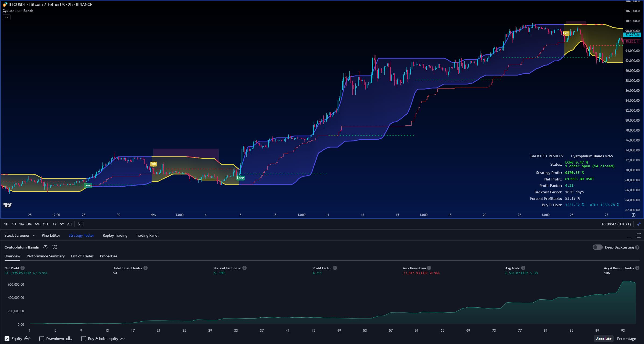Open Cyatophilum Bands strategy settings hexagon icon

pyautogui.click(x=45, y=247)
